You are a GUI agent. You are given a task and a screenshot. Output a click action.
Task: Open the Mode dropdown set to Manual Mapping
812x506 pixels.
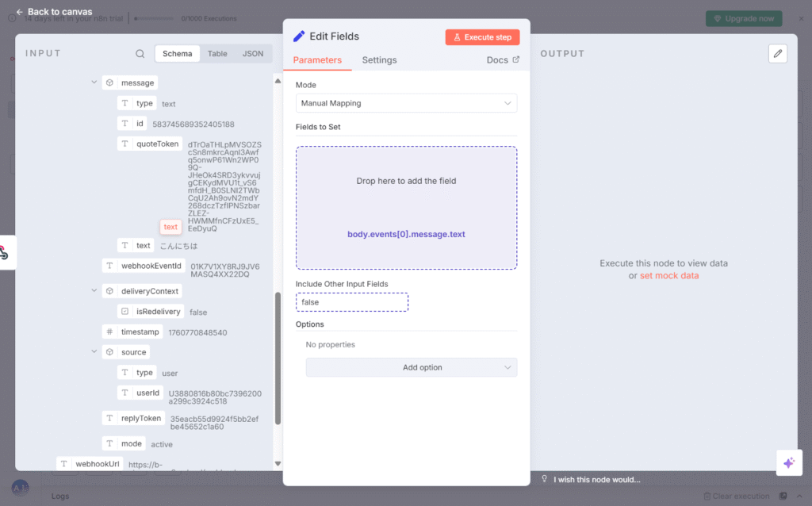tap(406, 103)
